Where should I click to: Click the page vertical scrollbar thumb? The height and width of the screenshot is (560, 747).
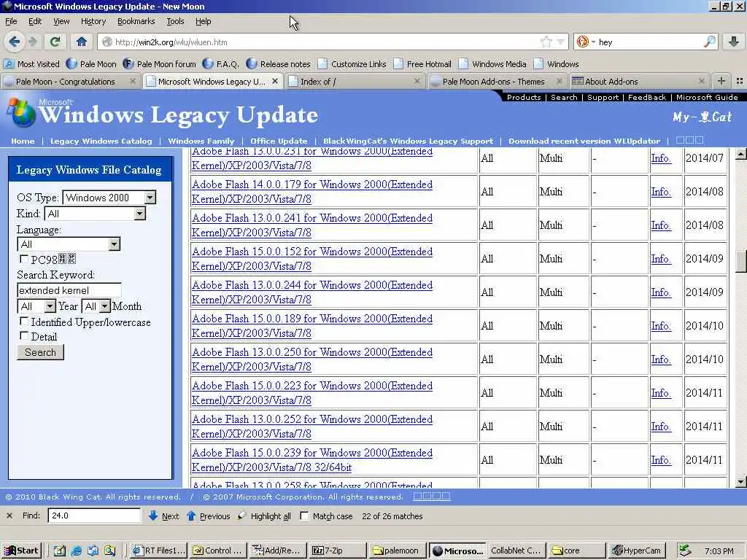click(740, 260)
